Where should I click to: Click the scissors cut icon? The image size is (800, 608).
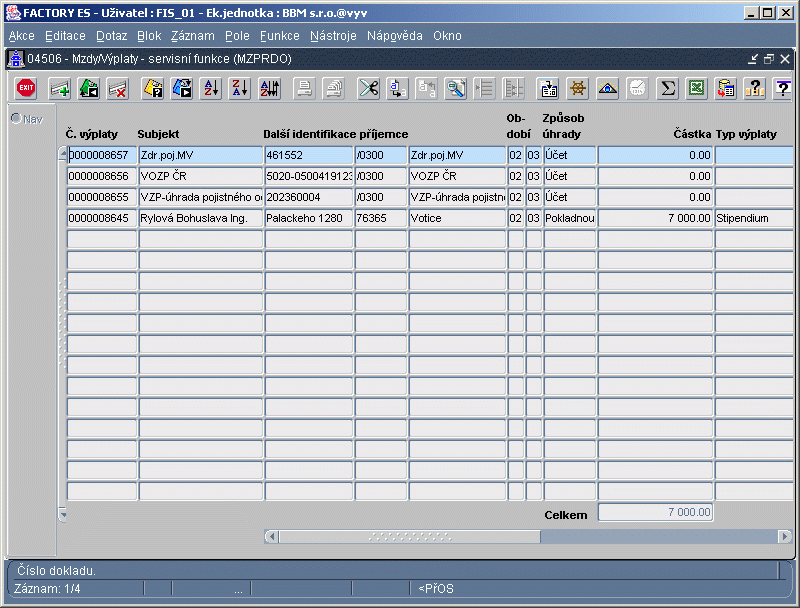368,88
